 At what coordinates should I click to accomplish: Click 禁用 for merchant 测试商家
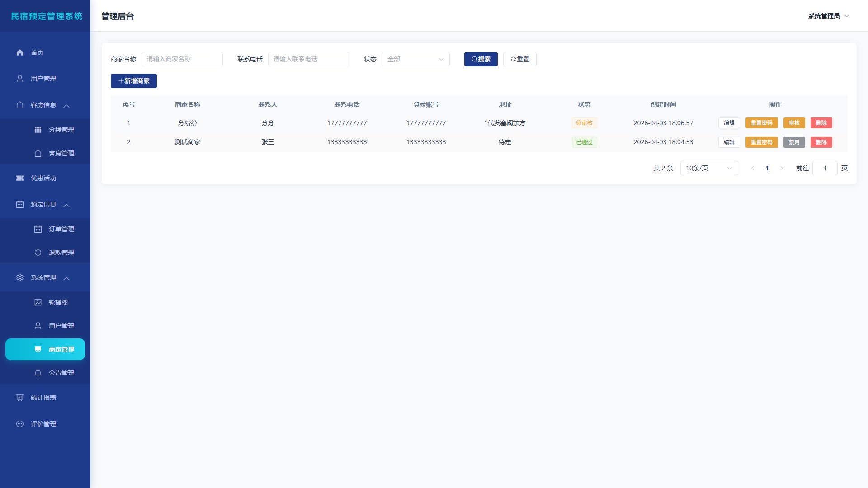[x=794, y=142]
